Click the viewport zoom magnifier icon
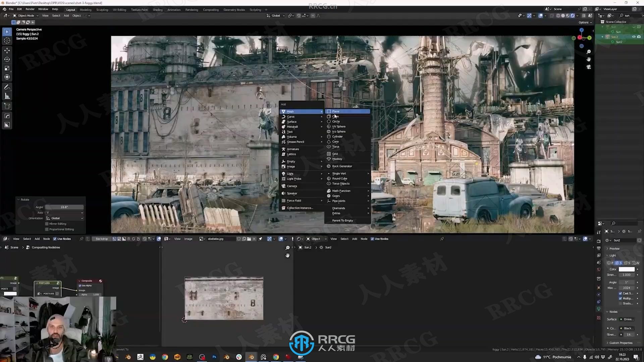Viewport: 644px width, 362px height. click(x=589, y=52)
